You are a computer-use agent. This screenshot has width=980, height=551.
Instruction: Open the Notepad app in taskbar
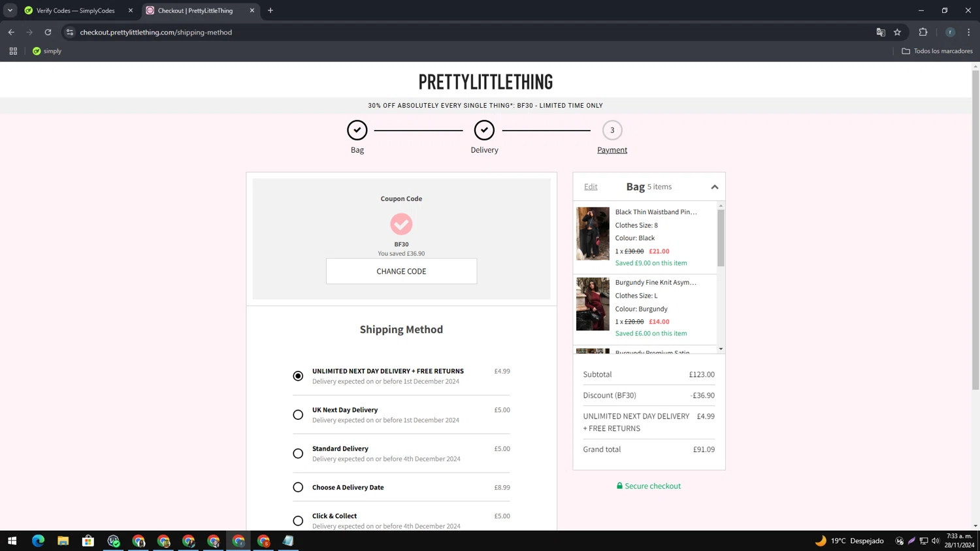[288, 541]
